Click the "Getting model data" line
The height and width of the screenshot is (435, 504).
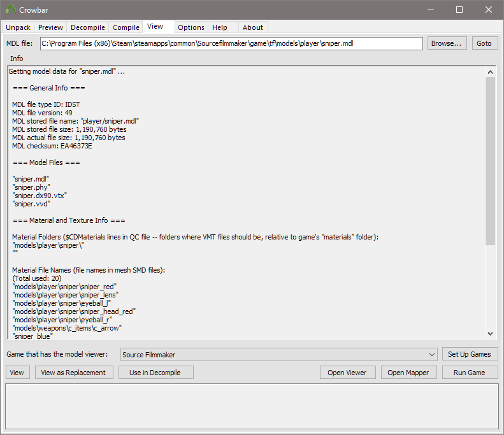(x=66, y=71)
